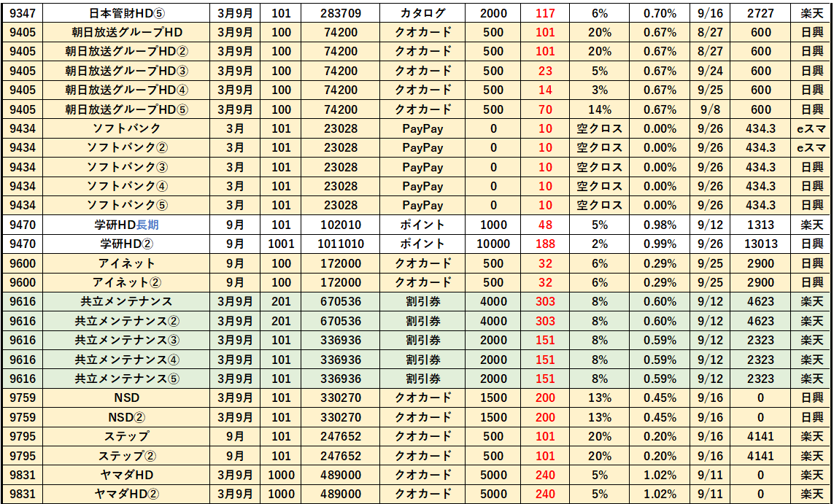Viewport: 834px width, 504px height.
Task: Click the cell containing 283709
Action: (x=339, y=13)
